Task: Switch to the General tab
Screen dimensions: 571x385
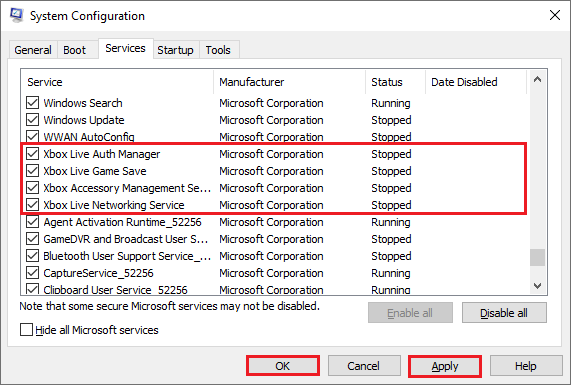Action: coord(33,50)
